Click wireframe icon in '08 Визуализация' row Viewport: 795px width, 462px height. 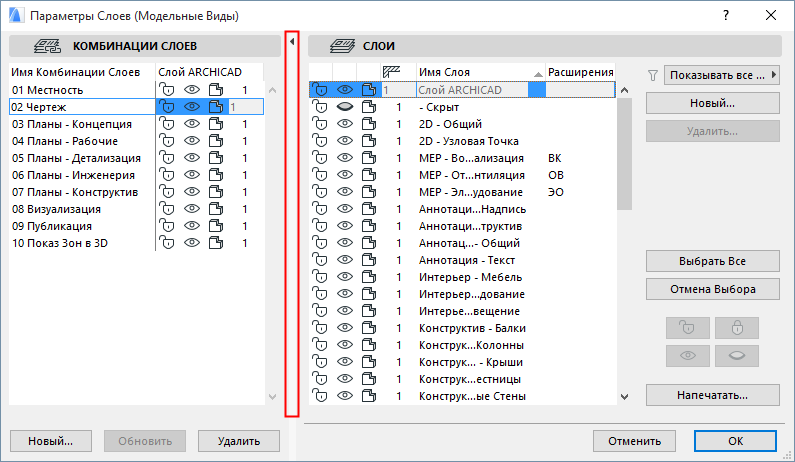tap(216, 209)
